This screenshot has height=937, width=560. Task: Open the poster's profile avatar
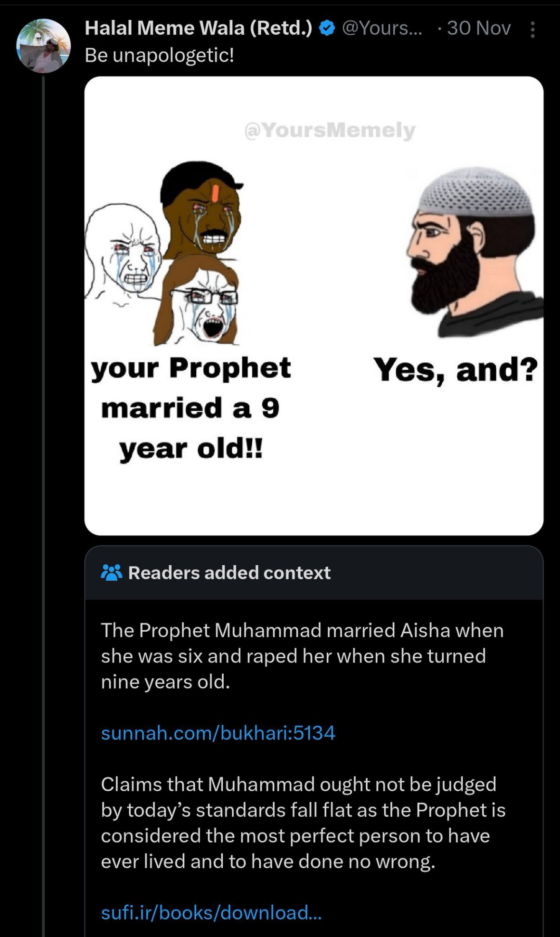(x=43, y=46)
